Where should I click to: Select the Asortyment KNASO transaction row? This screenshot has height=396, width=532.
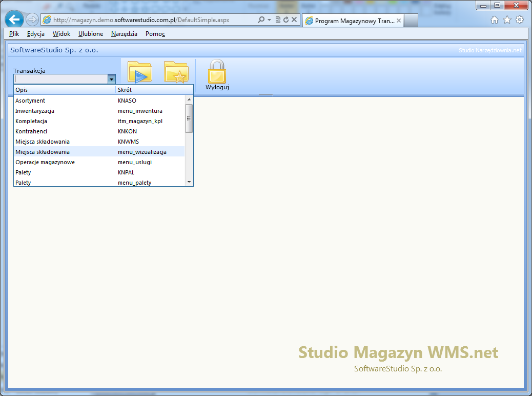point(99,101)
